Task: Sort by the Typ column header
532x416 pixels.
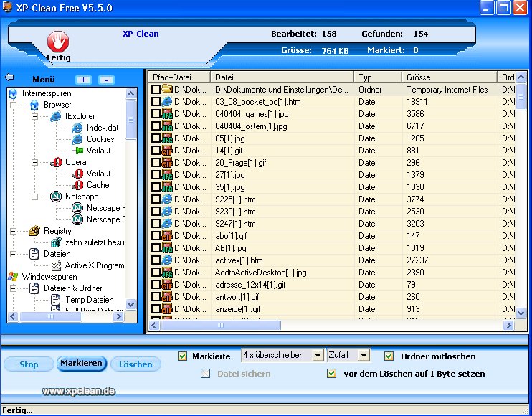Action: click(x=379, y=77)
